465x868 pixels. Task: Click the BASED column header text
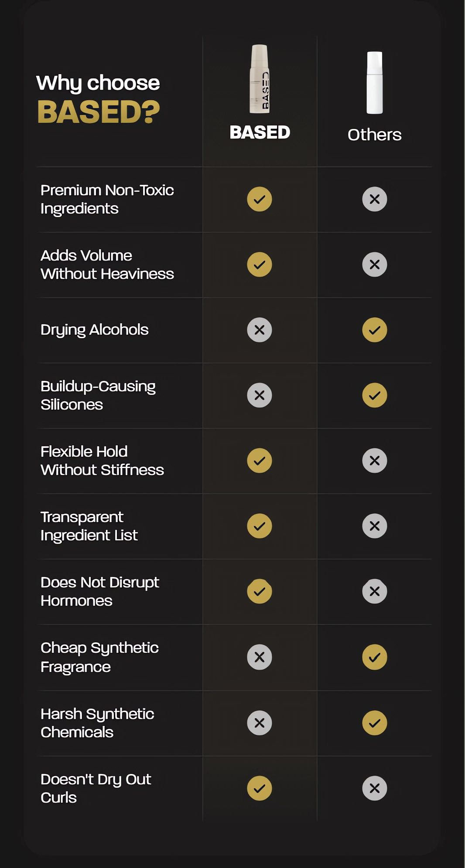point(260,132)
